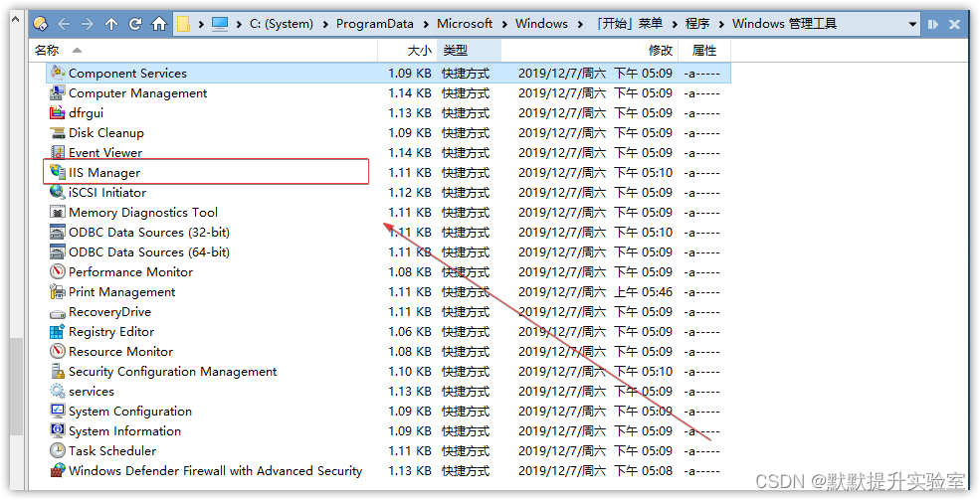Image resolution: width=980 pixels, height=500 pixels.
Task: Click the computer icon in address bar
Action: point(220,24)
